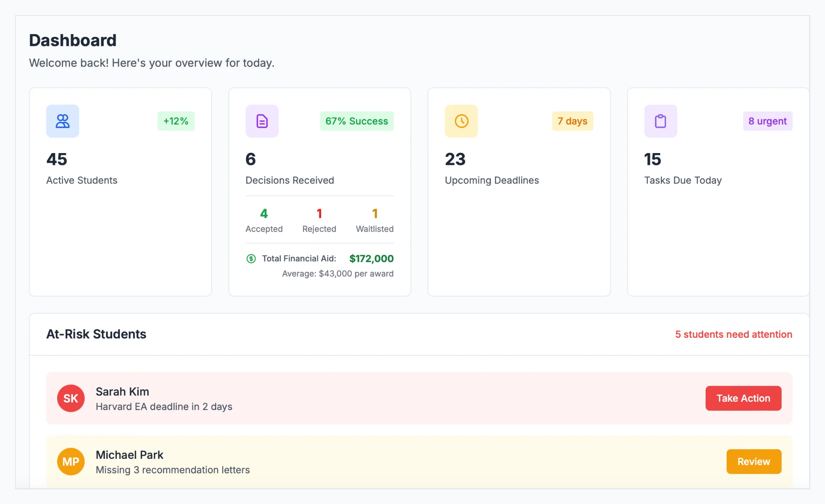The width and height of the screenshot is (825, 504).
Task: Open the 5 students need attention link
Action: click(x=733, y=334)
